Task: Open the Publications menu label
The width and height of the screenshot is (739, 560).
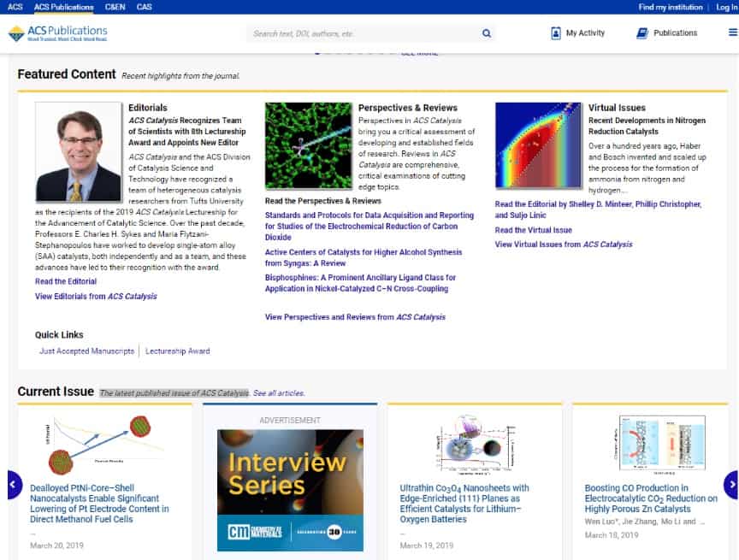Action: (x=676, y=33)
